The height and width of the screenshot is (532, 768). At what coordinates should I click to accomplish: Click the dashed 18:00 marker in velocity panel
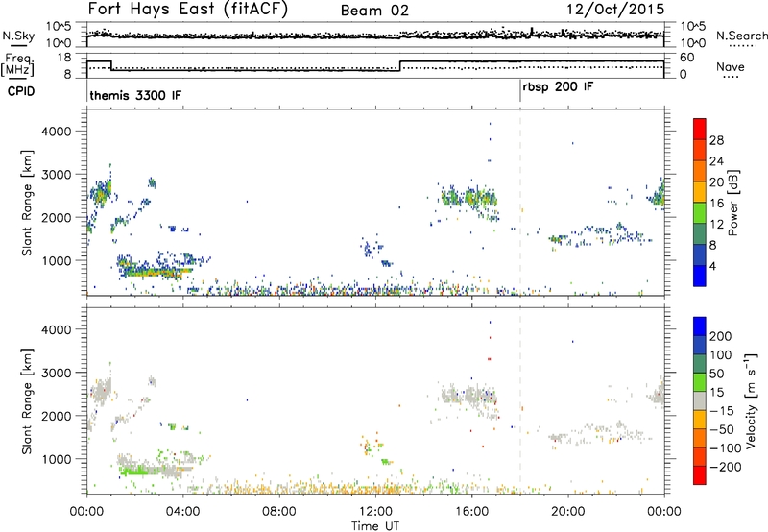tap(520, 400)
